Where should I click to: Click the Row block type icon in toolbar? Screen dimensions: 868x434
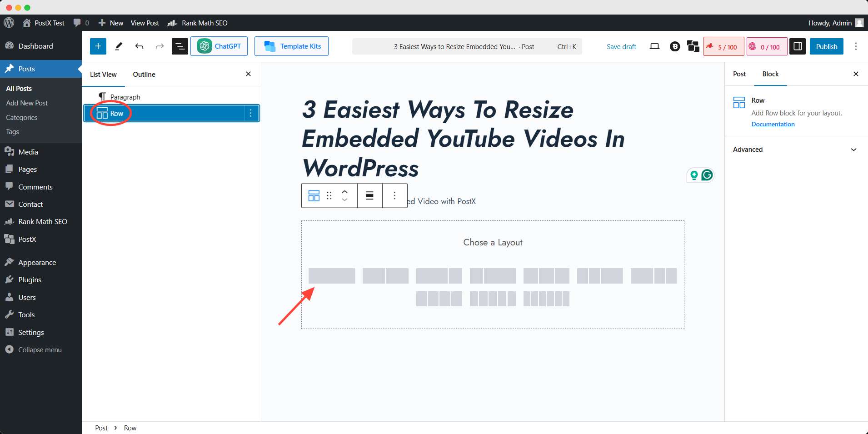(314, 195)
